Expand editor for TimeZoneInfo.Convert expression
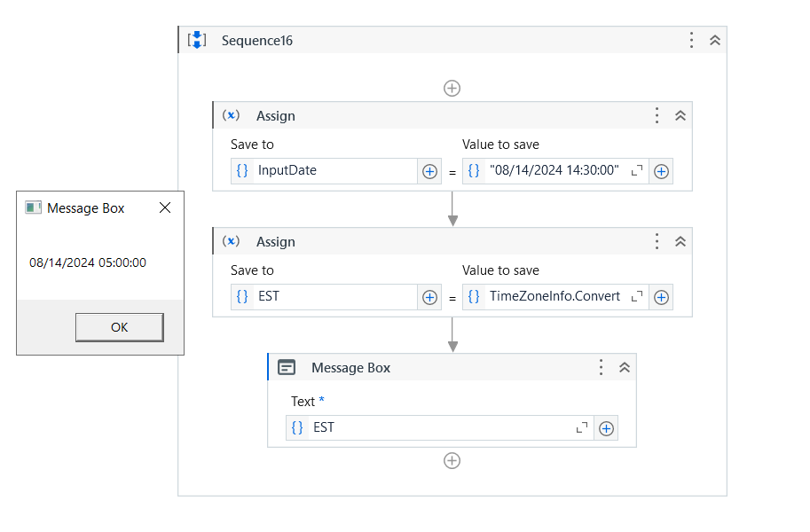 637,296
